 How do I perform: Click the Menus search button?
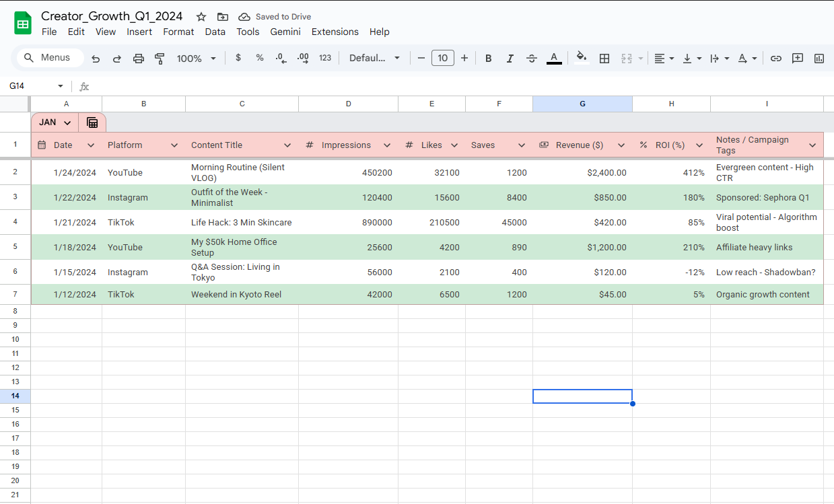(49, 58)
